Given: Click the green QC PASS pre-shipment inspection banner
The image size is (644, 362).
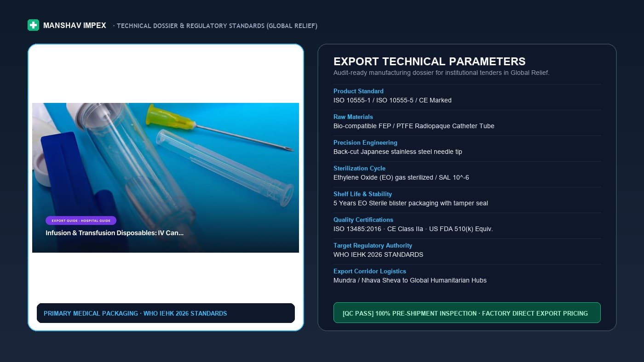Looking at the screenshot, I should 467,313.
